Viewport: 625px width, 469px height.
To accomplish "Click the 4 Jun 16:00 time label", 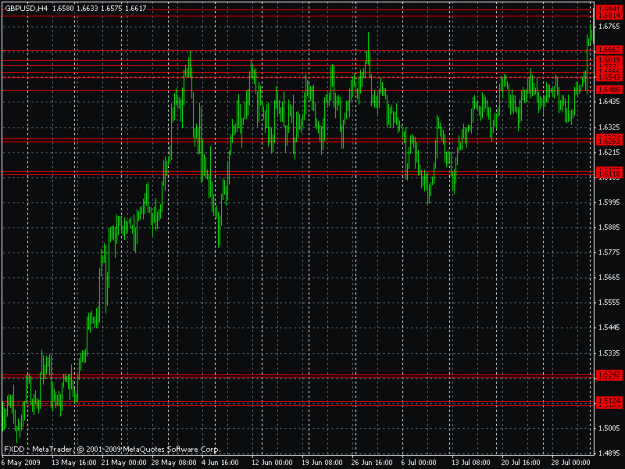I will 220,463.
